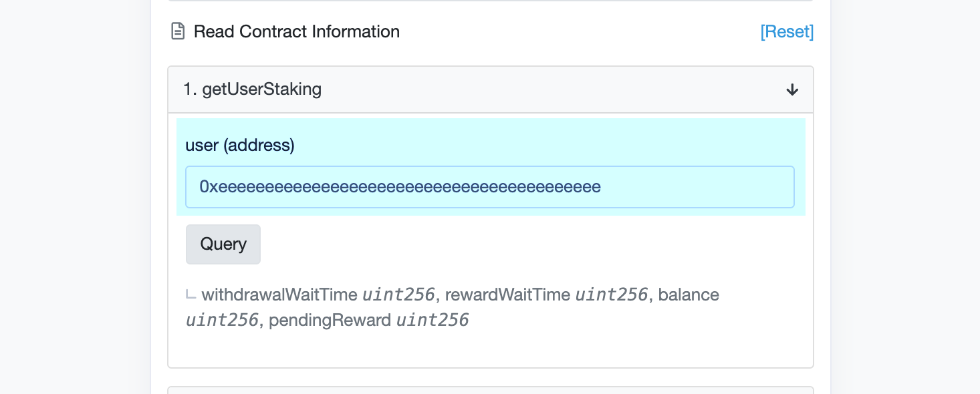Click the uint256 type after withdrawalWaitTime
This screenshot has width=980, height=394.
[x=399, y=294]
